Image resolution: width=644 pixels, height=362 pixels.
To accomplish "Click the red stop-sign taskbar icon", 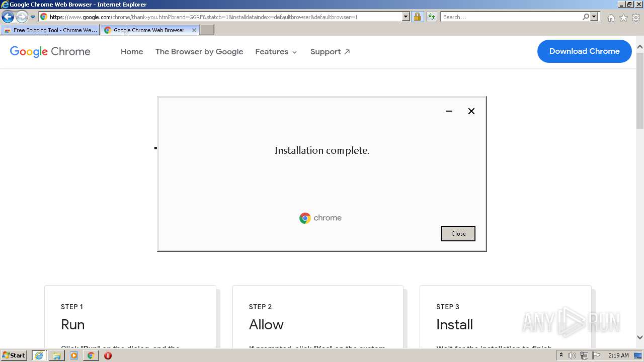I will [x=108, y=355].
